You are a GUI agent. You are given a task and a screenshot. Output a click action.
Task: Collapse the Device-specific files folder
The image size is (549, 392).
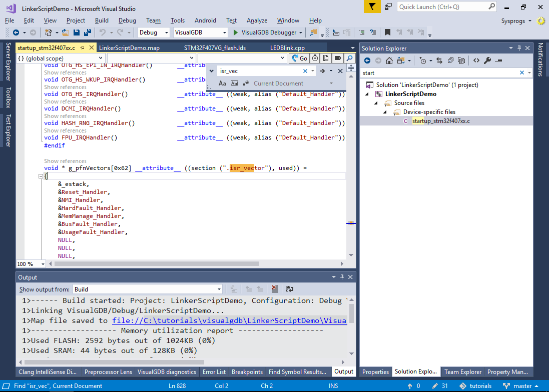tap(385, 112)
